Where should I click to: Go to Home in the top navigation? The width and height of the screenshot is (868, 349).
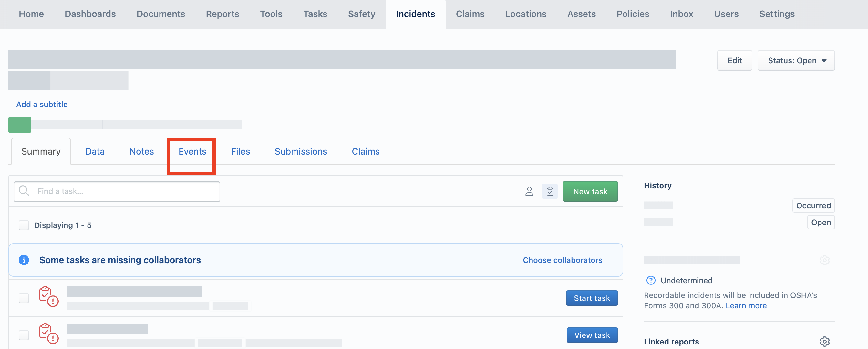[31, 14]
